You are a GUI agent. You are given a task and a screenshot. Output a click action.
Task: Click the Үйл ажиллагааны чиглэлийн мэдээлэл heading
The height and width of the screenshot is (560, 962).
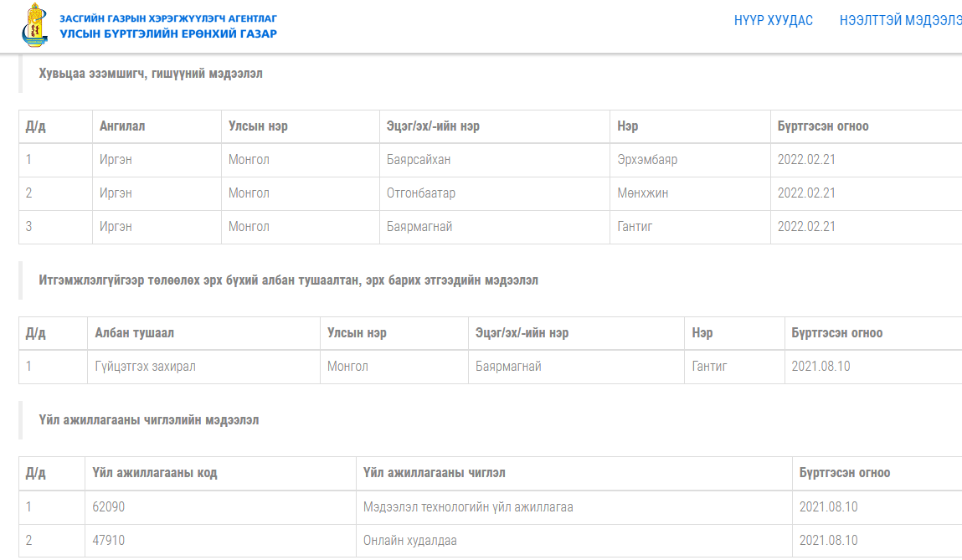pos(149,420)
